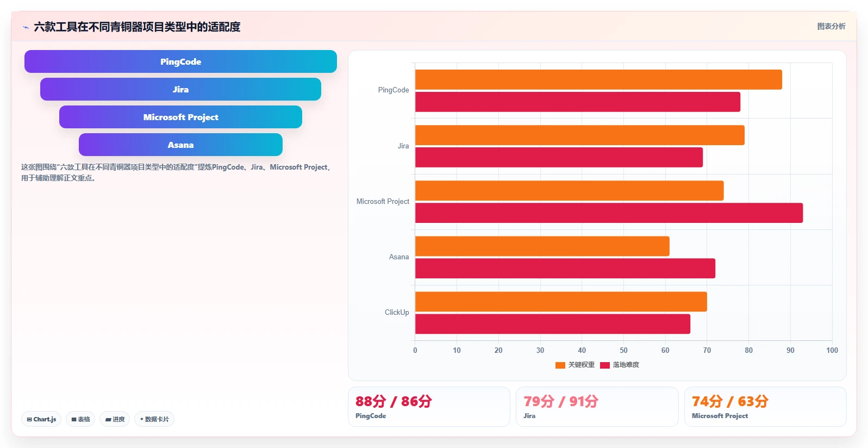Select the PingCode funnel bar
This screenshot has height=448, width=868.
(x=180, y=61)
